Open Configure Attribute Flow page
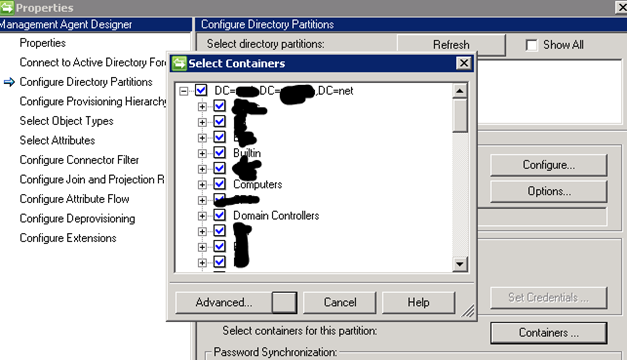This screenshot has width=627, height=360. [74, 199]
